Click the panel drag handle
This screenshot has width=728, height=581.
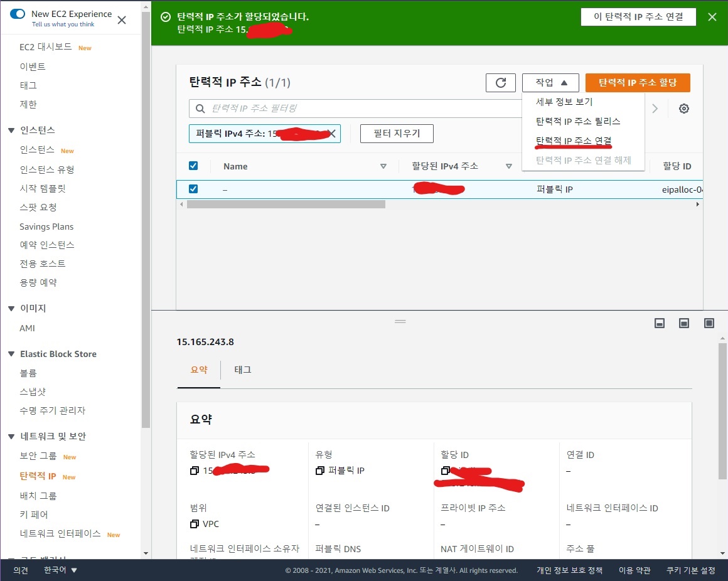[x=400, y=321]
